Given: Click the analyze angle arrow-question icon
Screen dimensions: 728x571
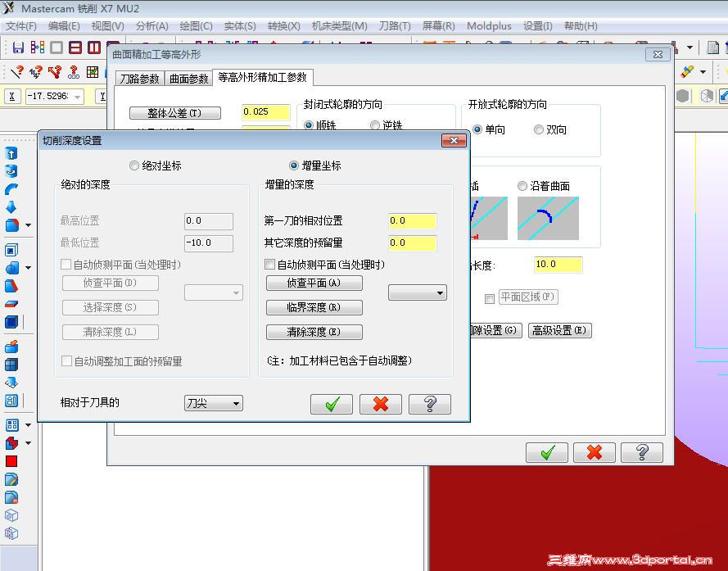Looking at the screenshot, I should coord(55,72).
